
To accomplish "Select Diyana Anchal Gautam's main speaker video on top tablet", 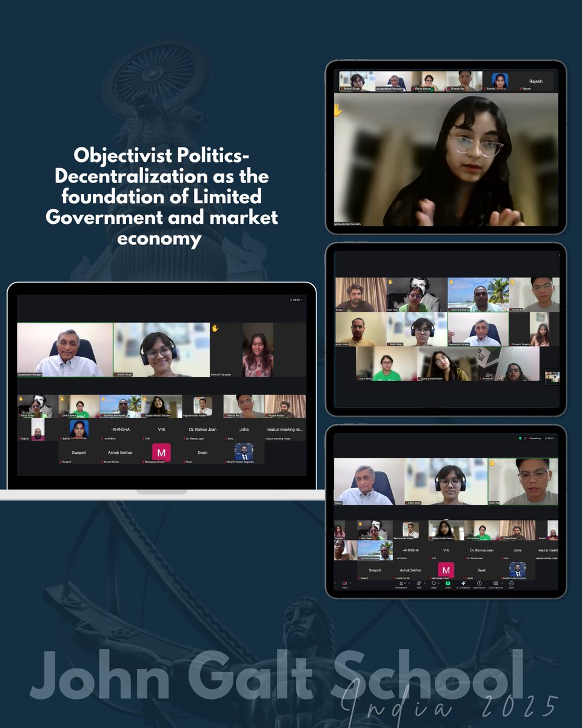I will coord(446,160).
